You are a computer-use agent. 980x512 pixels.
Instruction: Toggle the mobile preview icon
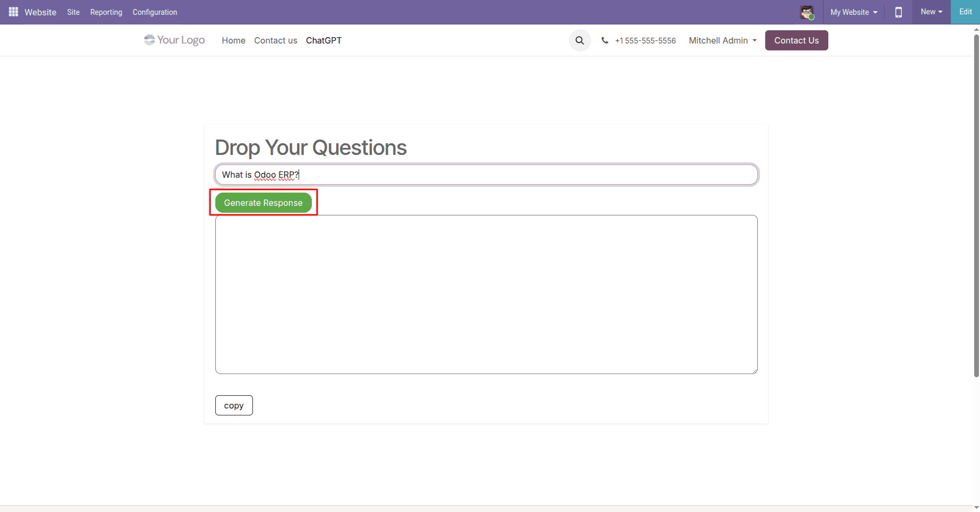(x=898, y=12)
